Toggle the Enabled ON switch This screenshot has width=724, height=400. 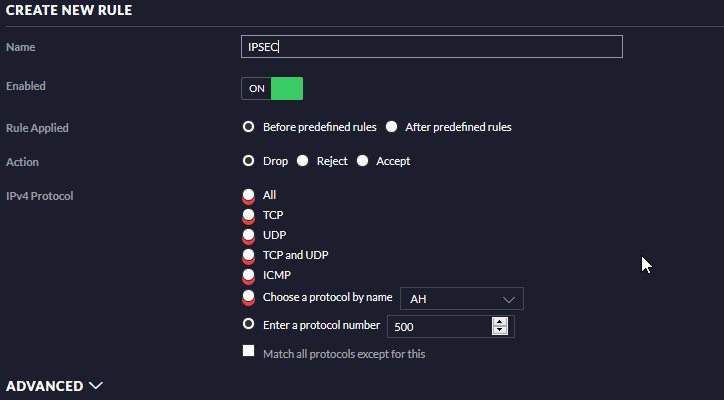[x=272, y=88]
